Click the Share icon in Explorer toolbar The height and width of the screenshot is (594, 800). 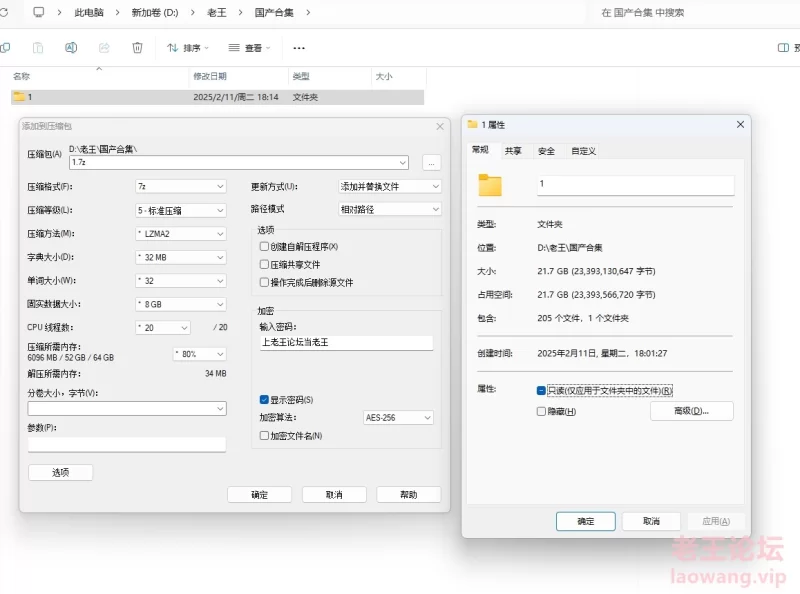[104, 48]
